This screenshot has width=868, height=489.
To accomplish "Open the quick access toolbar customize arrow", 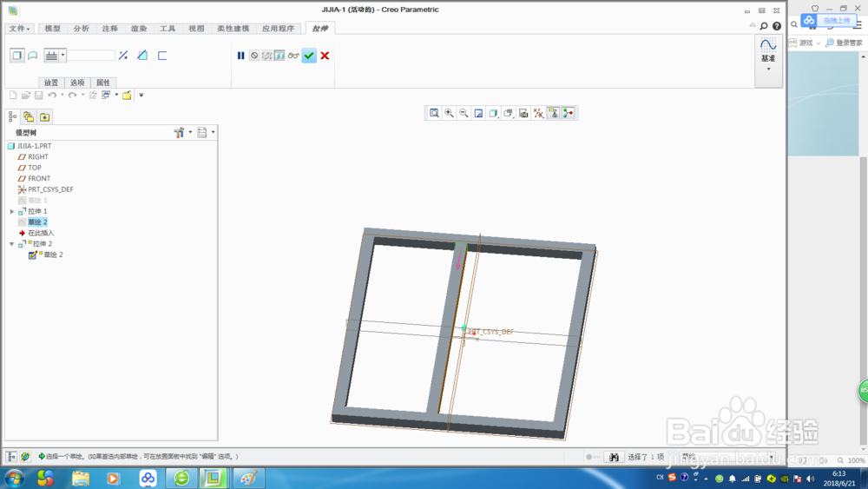I will click(x=141, y=96).
